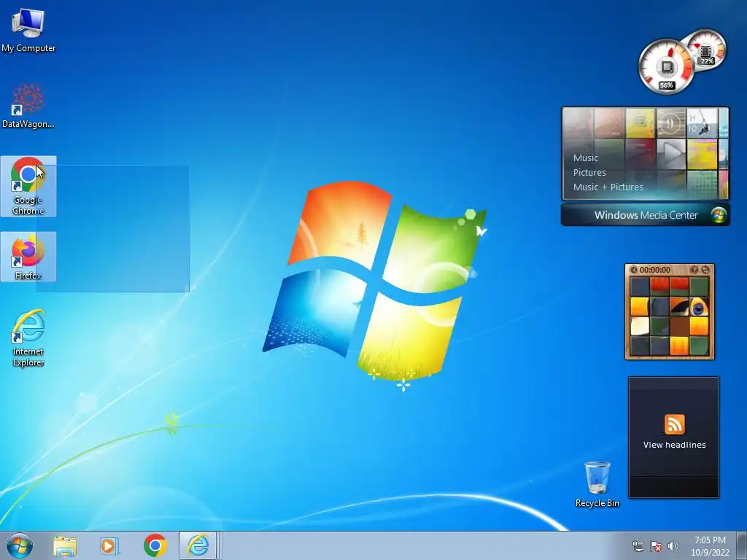Open the DataWagon shortcut icon

point(28,106)
